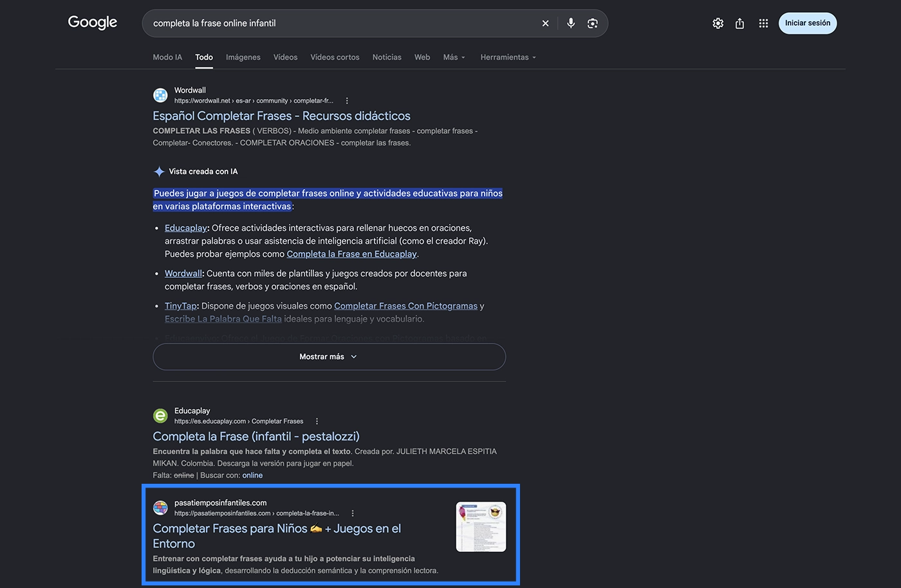Click the 'Vista creada con IA' label
The height and width of the screenshot is (588, 901).
pos(203,172)
